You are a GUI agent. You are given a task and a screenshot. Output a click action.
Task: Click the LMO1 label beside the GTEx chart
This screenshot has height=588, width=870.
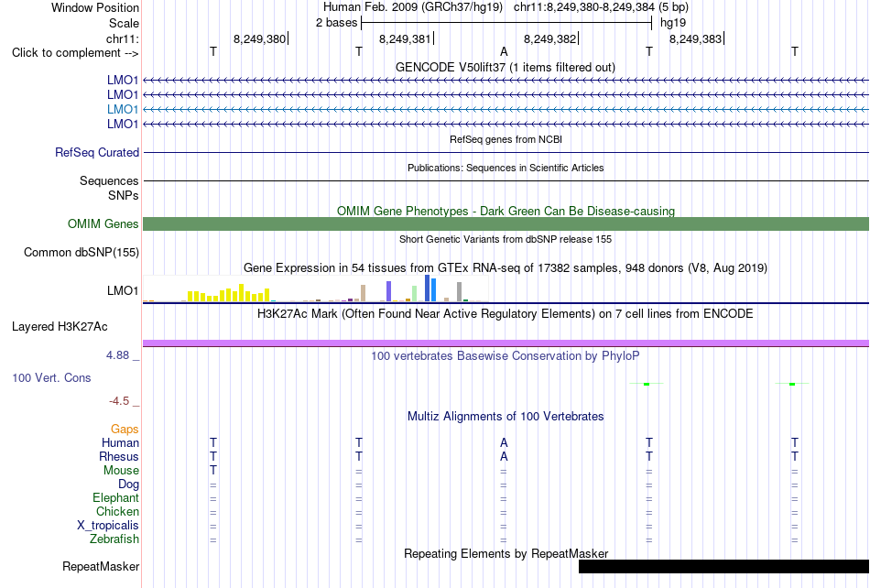(123, 290)
